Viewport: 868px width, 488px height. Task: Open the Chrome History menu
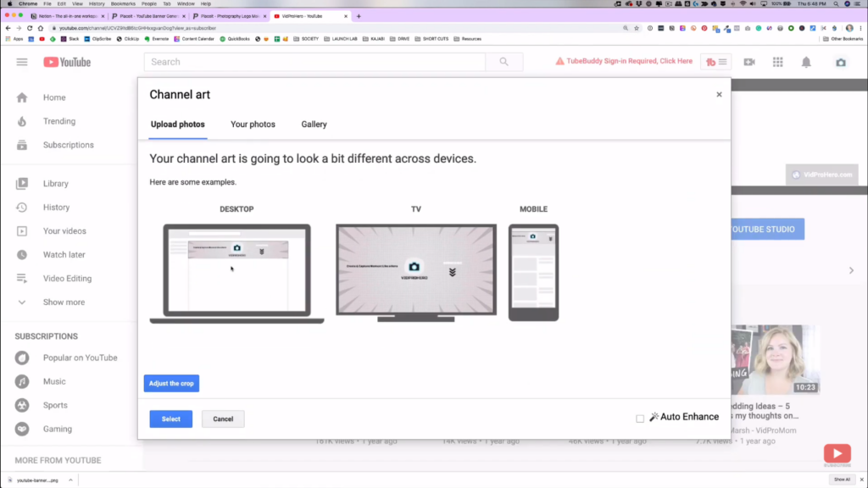pyautogui.click(x=97, y=4)
